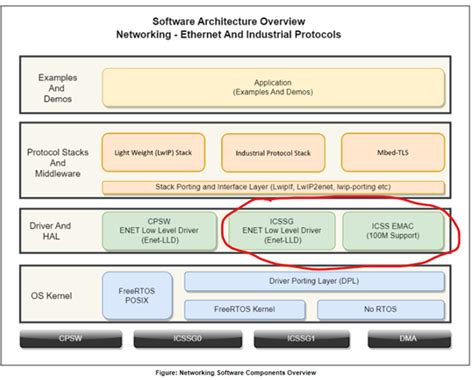Viewport: 474px width, 380px height.
Task: Click the Light Weight (LwIP) Stack block
Action: (153, 153)
